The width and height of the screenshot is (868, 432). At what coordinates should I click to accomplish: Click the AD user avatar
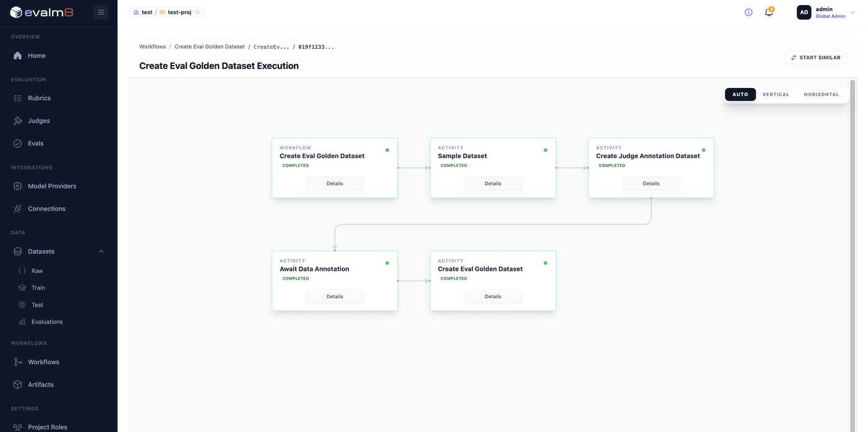tap(804, 12)
